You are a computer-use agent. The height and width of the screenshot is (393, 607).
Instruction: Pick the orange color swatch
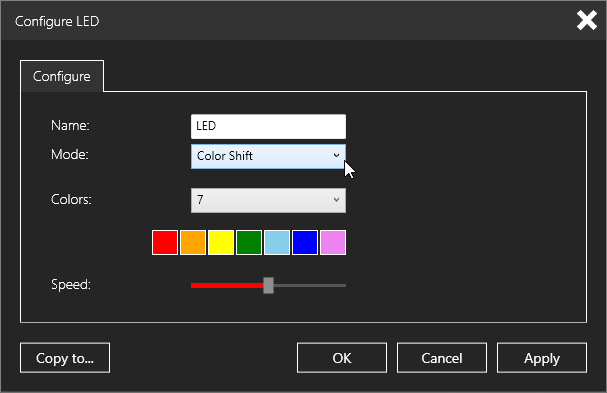pos(193,242)
